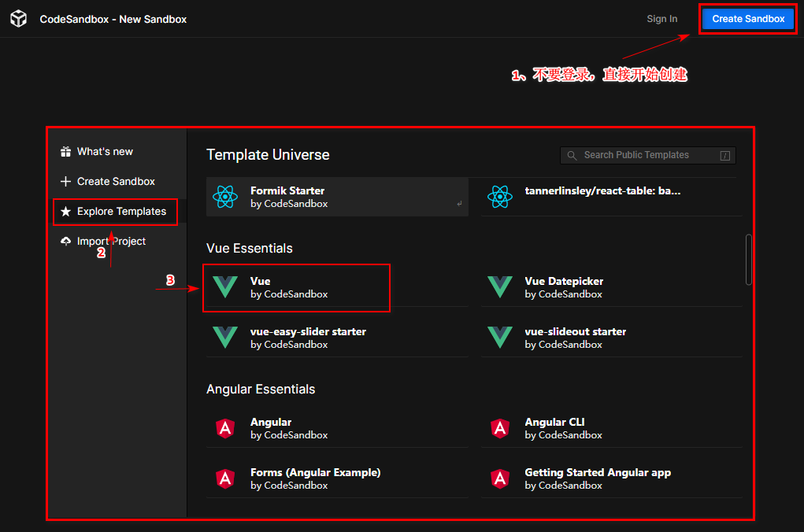Click the enter arrow icon on Formik Starter
The image size is (804, 532).
(x=459, y=204)
